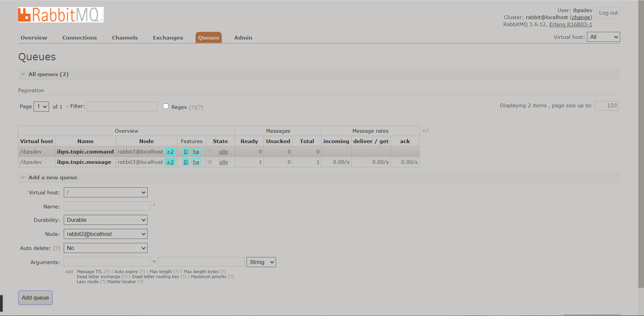644x316 pixels.
Task: Go to the Admin tab
Action: (243, 38)
